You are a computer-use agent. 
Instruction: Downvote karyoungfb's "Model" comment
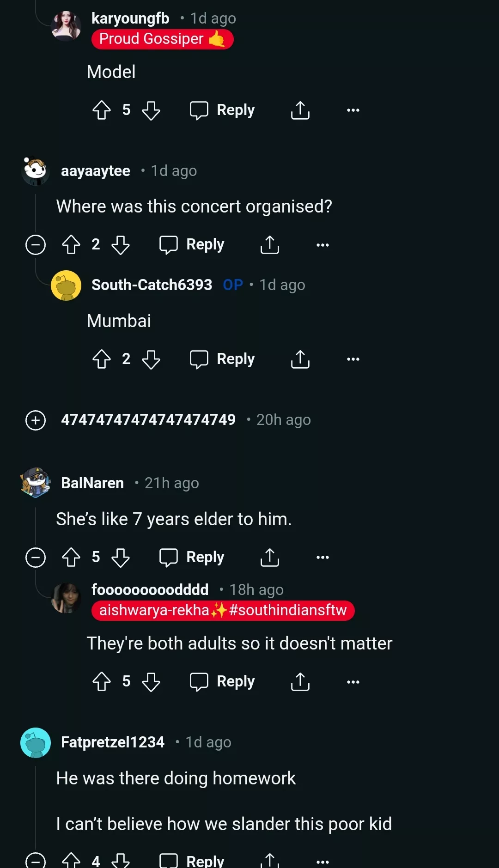point(151,110)
